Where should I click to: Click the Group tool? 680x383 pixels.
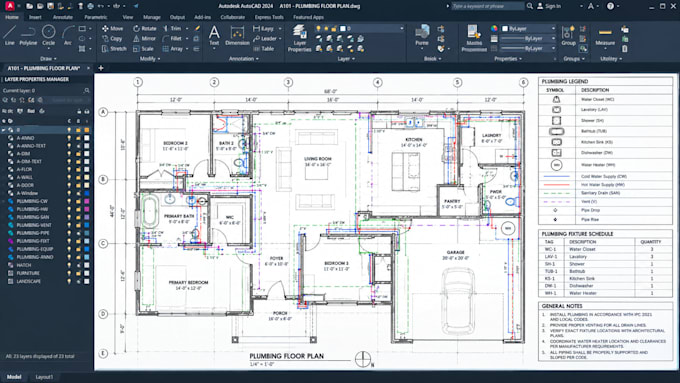pyautogui.click(x=568, y=36)
